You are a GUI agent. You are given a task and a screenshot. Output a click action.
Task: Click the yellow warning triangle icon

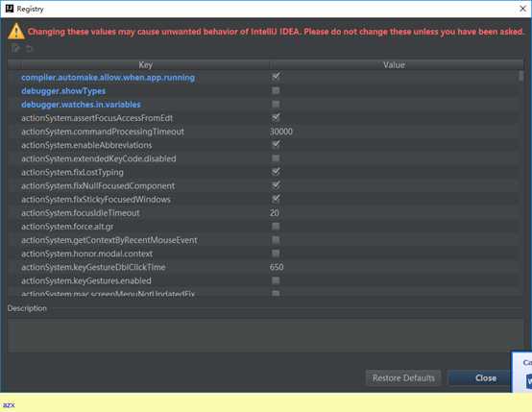(16, 32)
